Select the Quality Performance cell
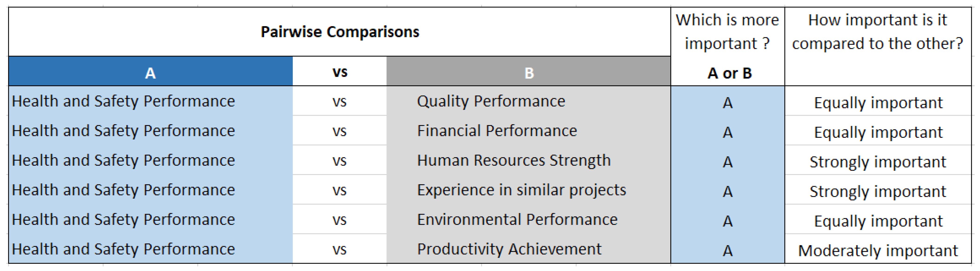Screen dimensions: 980x271 tap(528, 101)
